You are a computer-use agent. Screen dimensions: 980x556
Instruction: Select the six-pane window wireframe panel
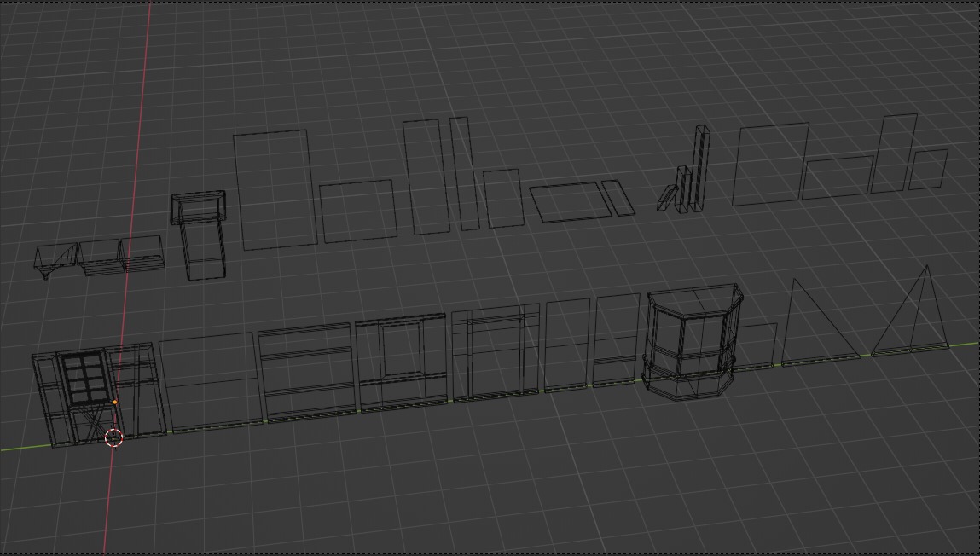pyautogui.click(x=86, y=379)
